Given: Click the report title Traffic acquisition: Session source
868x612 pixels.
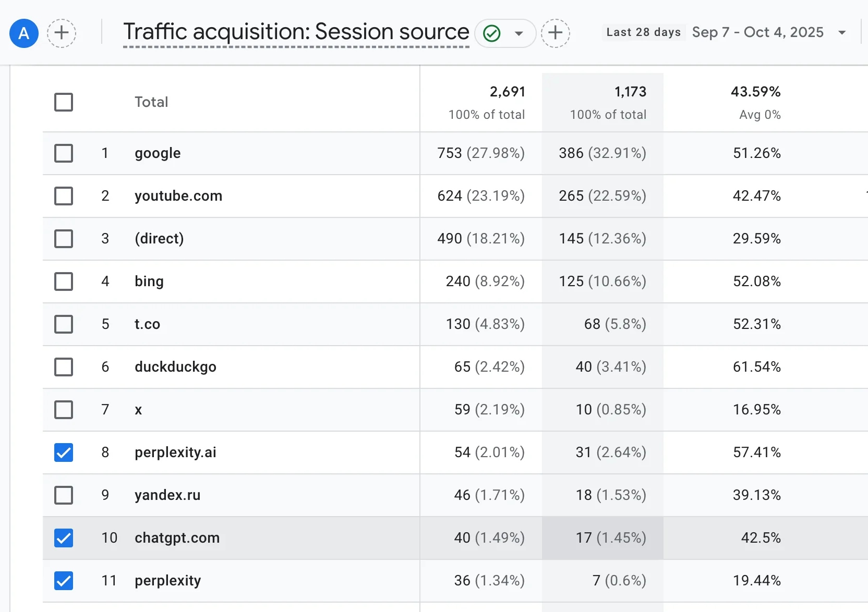Looking at the screenshot, I should tap(296, 32).
